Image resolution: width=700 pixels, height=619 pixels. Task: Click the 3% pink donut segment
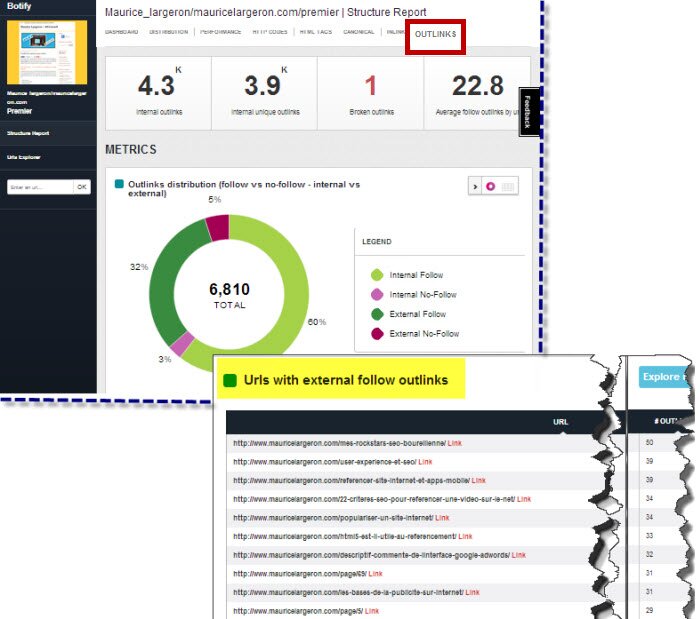tap(182, 344)
